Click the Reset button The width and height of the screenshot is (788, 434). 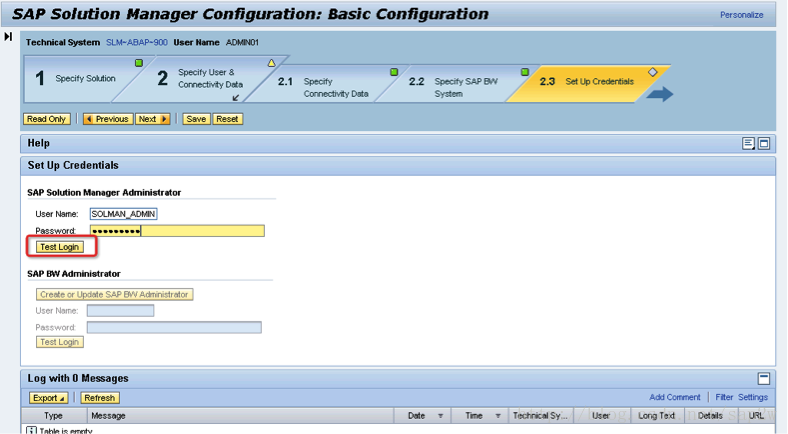pyautogui.click(x=227, y=119)
